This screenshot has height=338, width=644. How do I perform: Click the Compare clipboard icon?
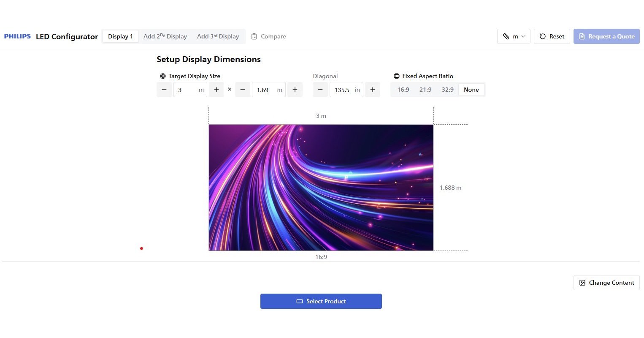click(254, 36)
